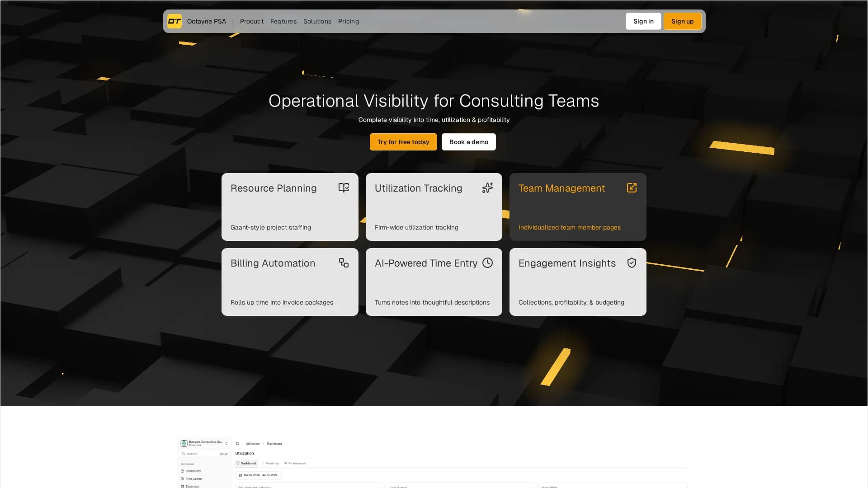Open the Resource Planning card title
This screenshot has width=868, height=488.
click(x=274, y=188)
